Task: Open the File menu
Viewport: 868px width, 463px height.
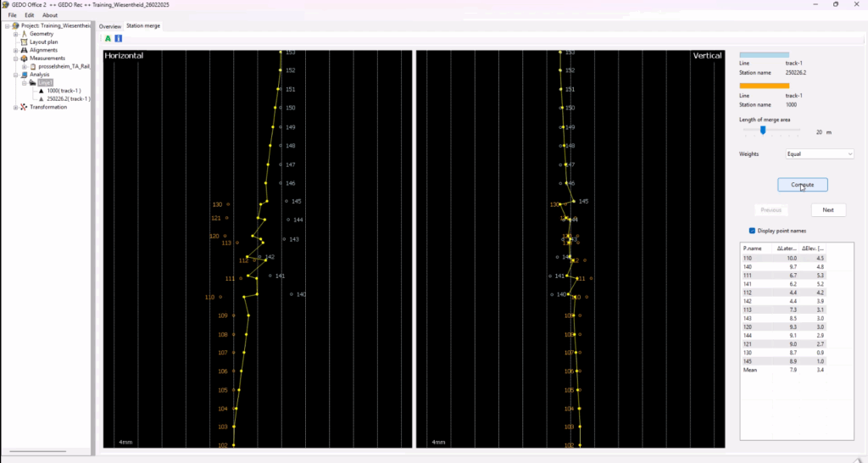Action: [x=13, y=15]
